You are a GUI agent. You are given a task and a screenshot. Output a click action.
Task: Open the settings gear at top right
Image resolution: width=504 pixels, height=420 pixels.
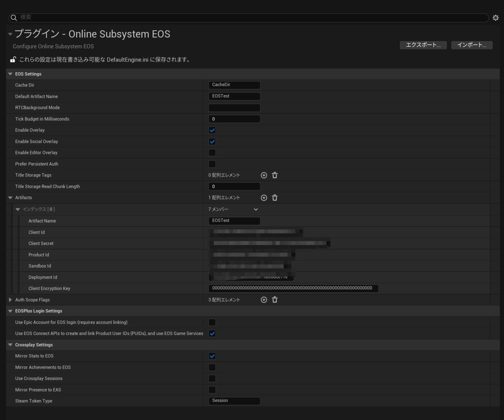(495, 17)
